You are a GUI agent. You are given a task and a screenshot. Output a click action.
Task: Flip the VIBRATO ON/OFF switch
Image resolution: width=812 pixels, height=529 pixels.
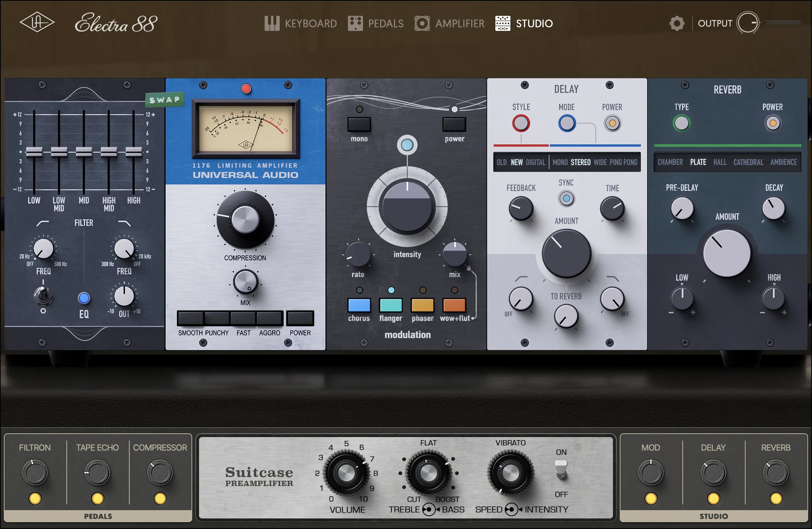coord(561,469)
